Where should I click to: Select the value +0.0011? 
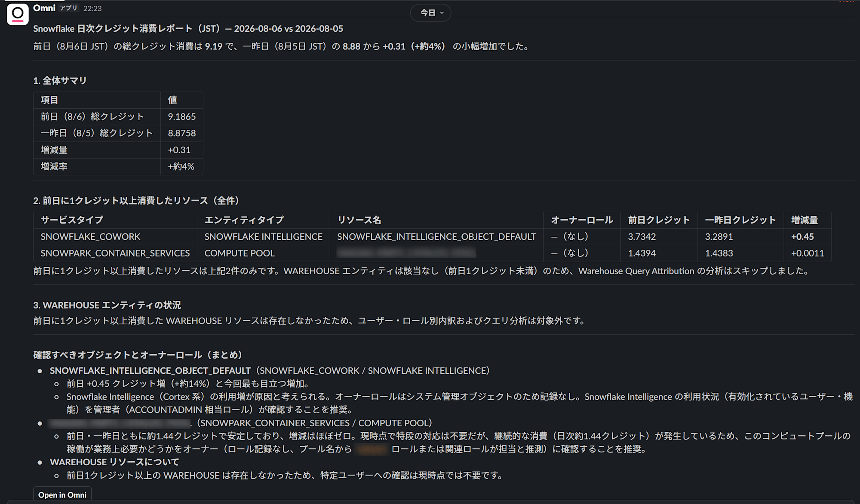tap(808, 254)
